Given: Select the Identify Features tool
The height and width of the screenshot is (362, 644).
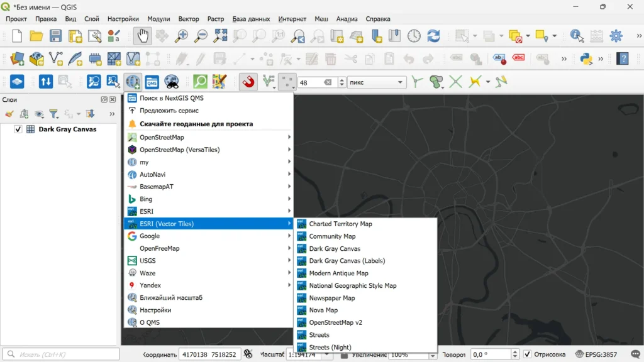Looking at the screenshot, I should [577, 36].
